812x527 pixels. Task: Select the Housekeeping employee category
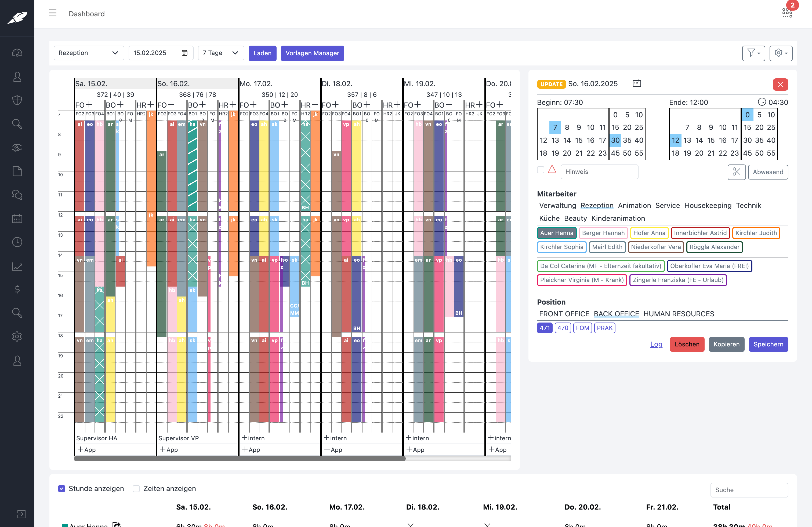click(708, 205)
